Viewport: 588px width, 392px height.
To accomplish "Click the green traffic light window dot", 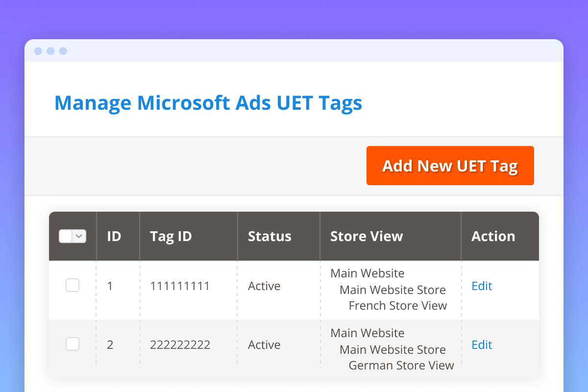I will pyautogui.click(x=63, y=50).
